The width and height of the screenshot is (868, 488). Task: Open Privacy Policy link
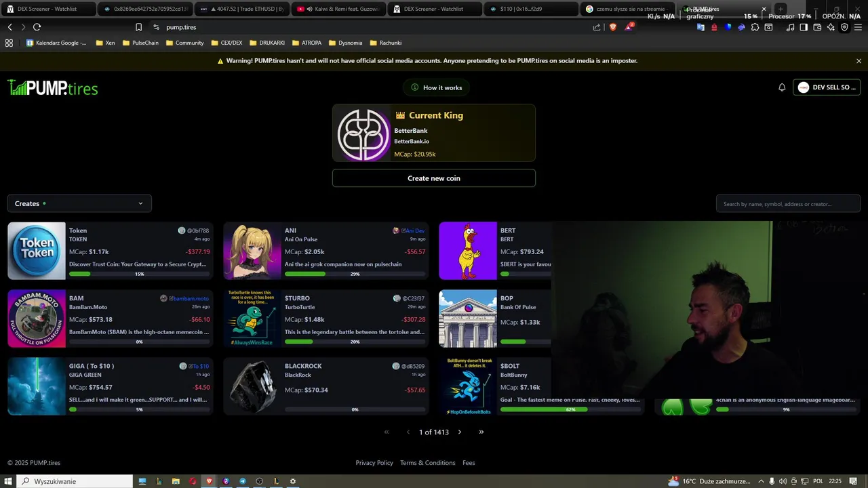coord(374,463)
